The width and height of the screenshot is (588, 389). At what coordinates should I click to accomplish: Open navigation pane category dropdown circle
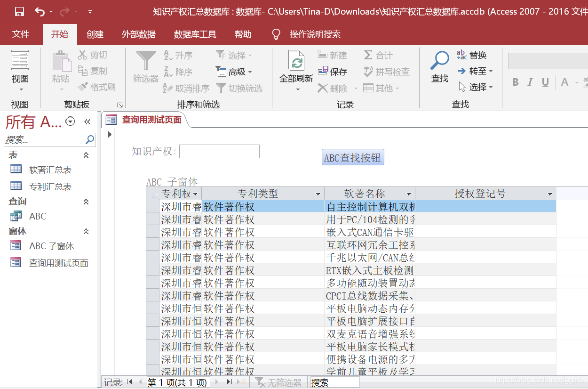point(71,122)
